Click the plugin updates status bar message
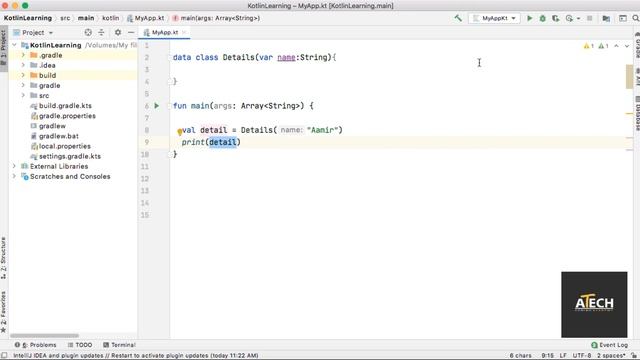640x360 pixels. coord(136,356)
